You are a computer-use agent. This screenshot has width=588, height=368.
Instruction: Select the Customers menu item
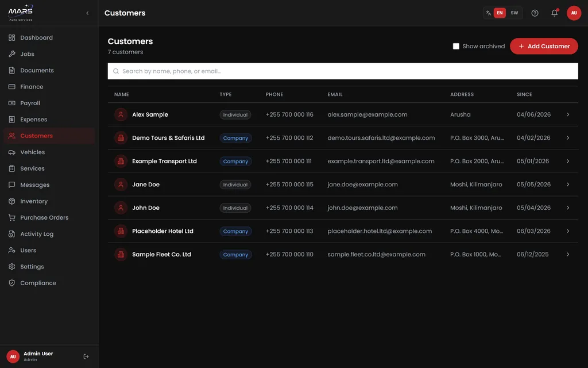point(49,136)
